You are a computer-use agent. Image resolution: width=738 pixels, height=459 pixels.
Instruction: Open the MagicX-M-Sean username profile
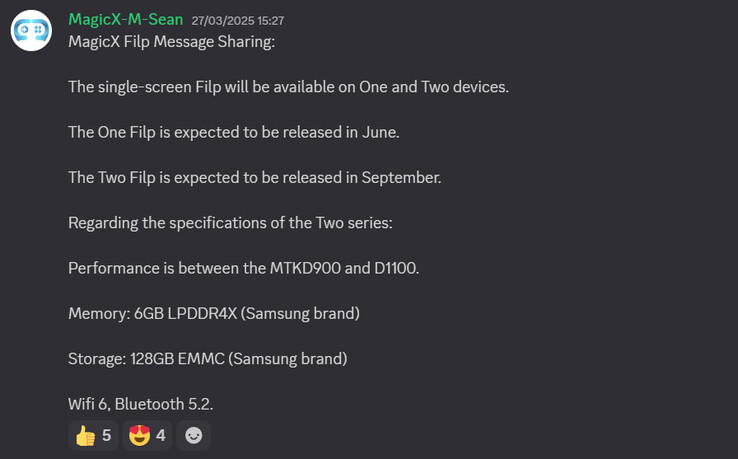[125, 20]
